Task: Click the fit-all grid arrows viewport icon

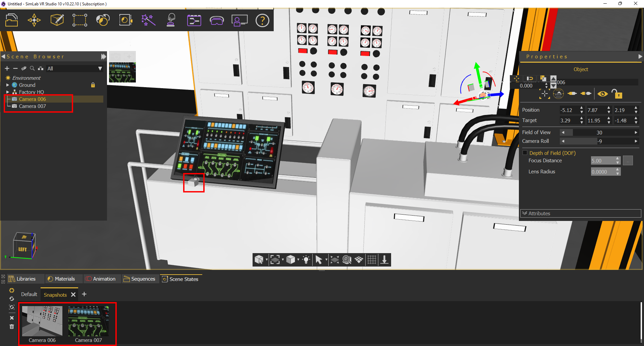Action: point(334,260)
